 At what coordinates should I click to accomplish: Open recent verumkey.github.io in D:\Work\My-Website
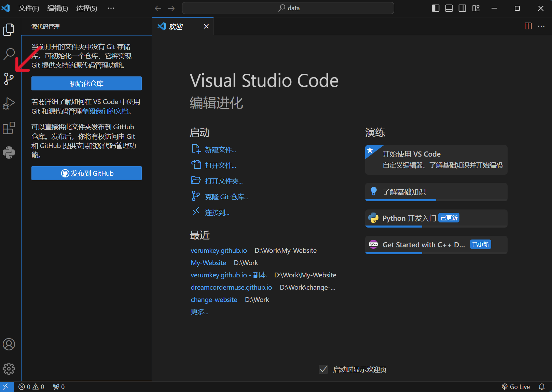pos(219,250)
